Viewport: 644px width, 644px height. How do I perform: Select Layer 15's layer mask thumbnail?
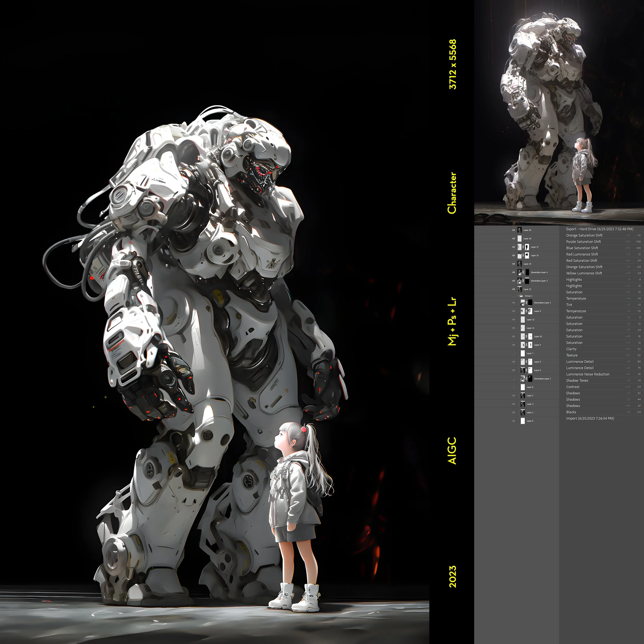tap(527, 255)
